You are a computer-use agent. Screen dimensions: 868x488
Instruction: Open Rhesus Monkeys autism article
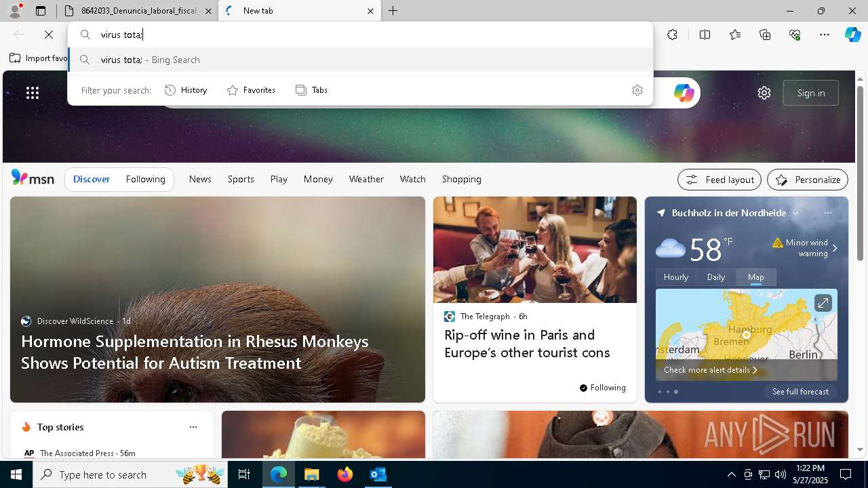coord(195,352)
